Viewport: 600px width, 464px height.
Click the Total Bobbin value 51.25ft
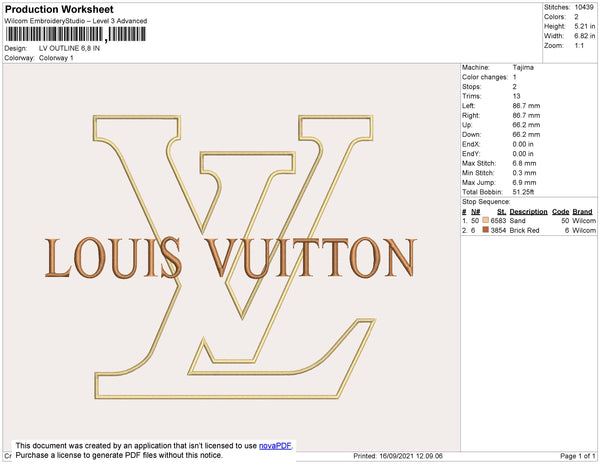pos(523,192)
